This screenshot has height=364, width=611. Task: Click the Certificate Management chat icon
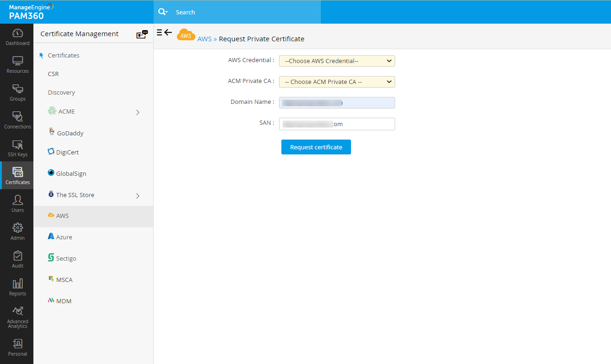click(142, 34)
